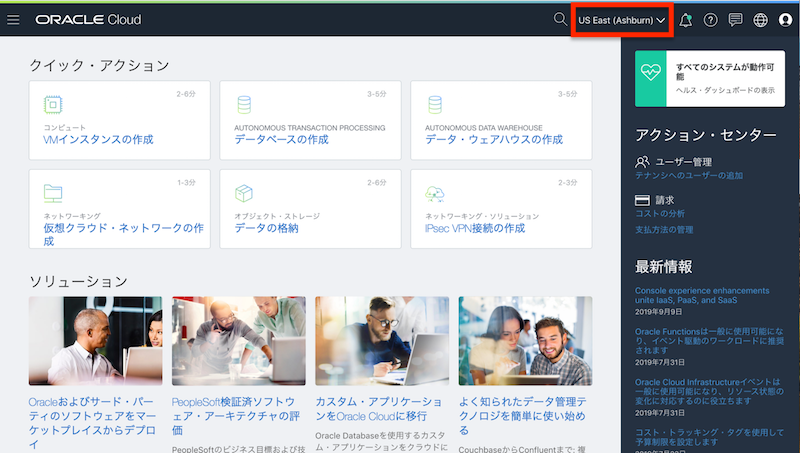Open the user profile avatar icon
Viewport: 800px width, 453px height.
(x=785, y=19)
